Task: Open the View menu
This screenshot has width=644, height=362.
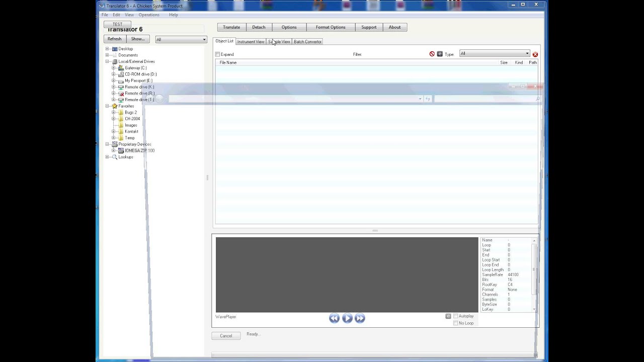Action: pos(129,15)
